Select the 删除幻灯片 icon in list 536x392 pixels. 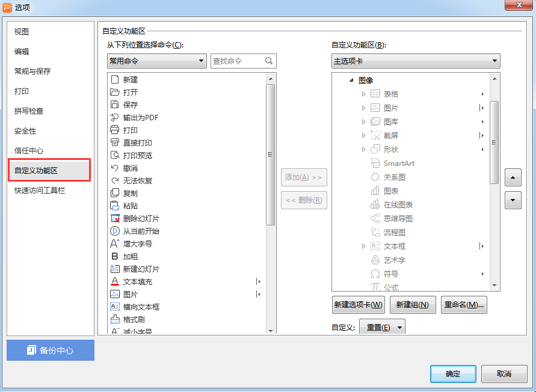(x=115, y=218)
